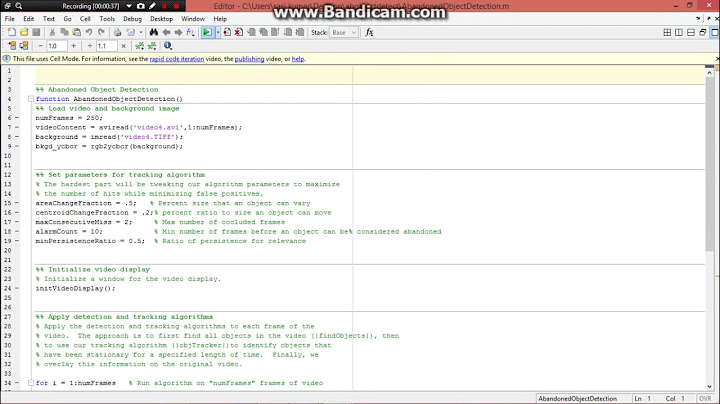Click the vertical scrollbar down arrow

(x=709, y=387)
